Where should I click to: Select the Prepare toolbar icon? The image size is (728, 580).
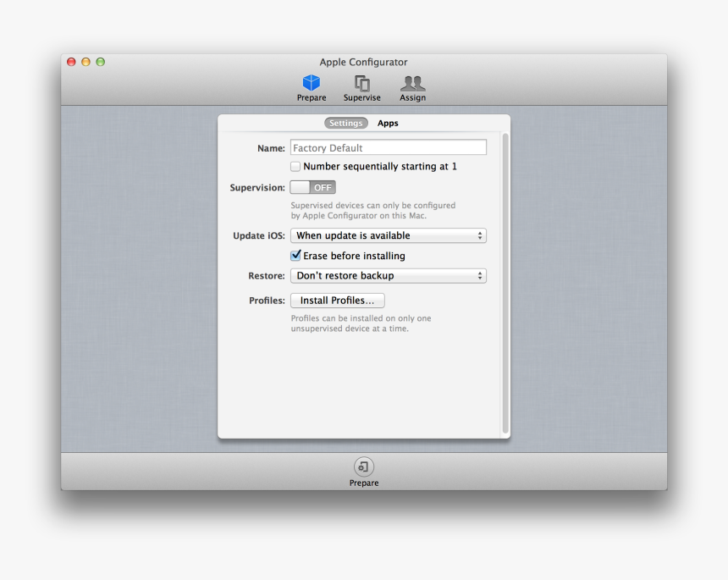pyautogui.click(x=312, y=85)
